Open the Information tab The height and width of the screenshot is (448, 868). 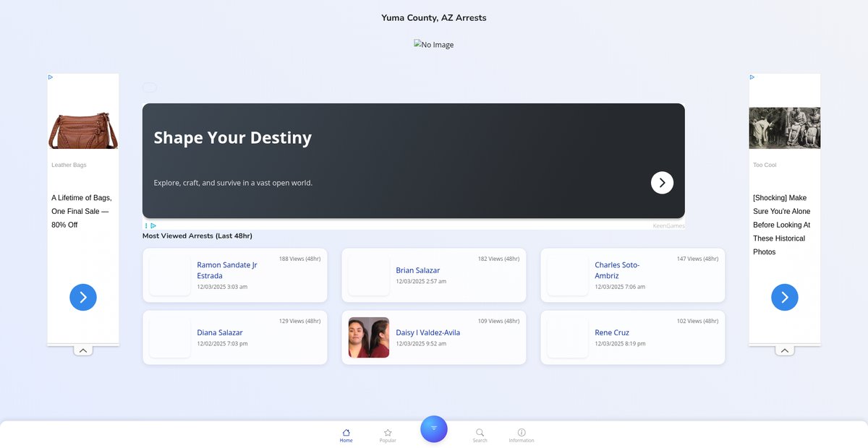522,435
